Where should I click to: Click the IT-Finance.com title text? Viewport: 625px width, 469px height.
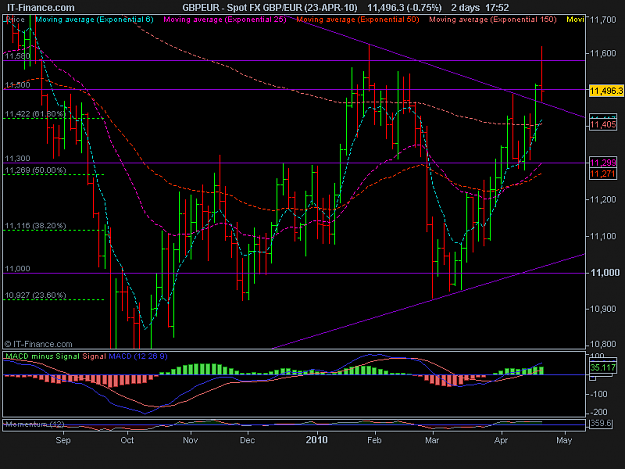[40, 8]
